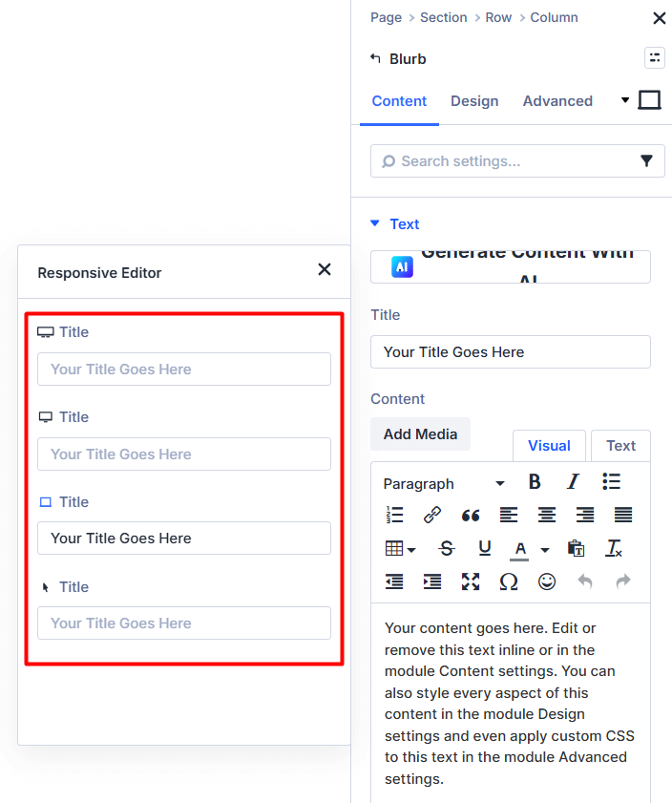Switch to the Advanced tab

point(557,101)
